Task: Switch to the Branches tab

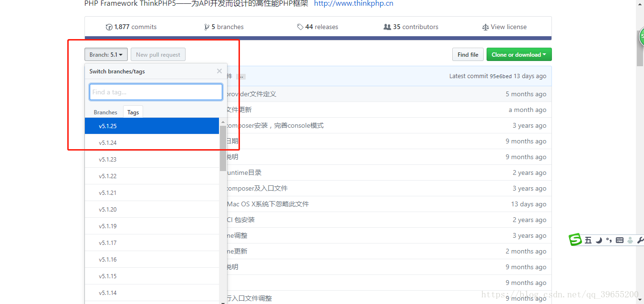Action: click(105, 112)
